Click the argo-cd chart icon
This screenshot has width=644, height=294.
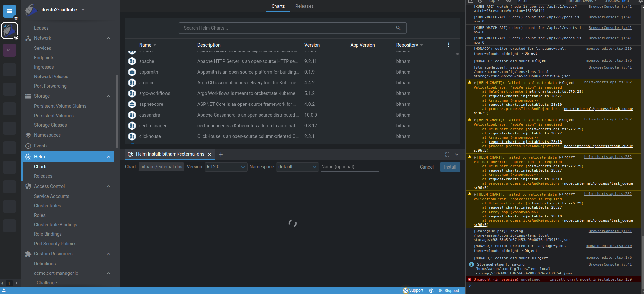click(x=132, y=83)
